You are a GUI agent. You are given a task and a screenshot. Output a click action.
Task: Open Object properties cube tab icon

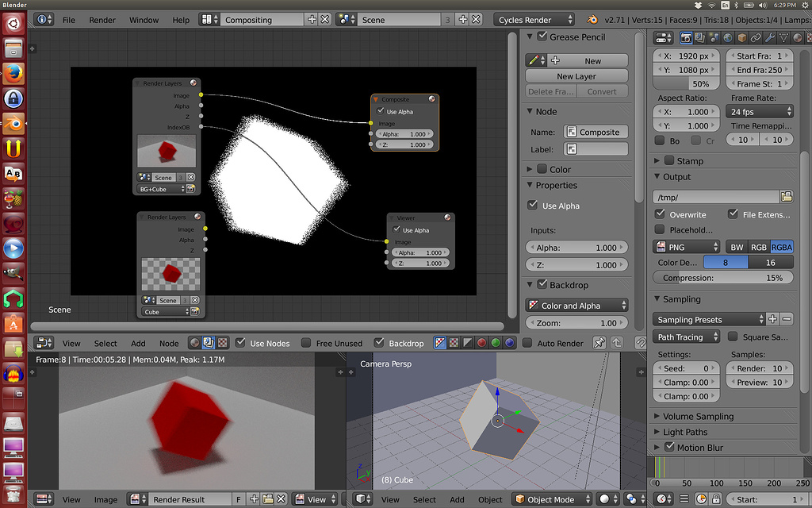pos(741,38)
